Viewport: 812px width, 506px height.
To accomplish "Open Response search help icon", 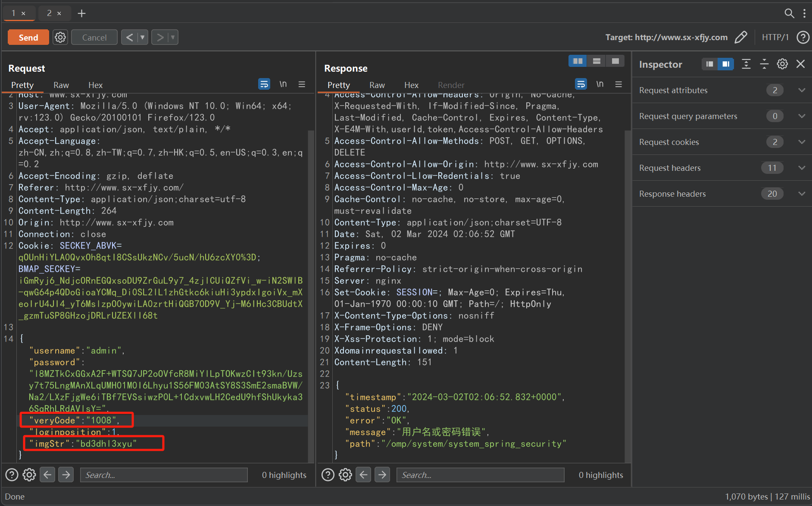I will pos(328,475).
